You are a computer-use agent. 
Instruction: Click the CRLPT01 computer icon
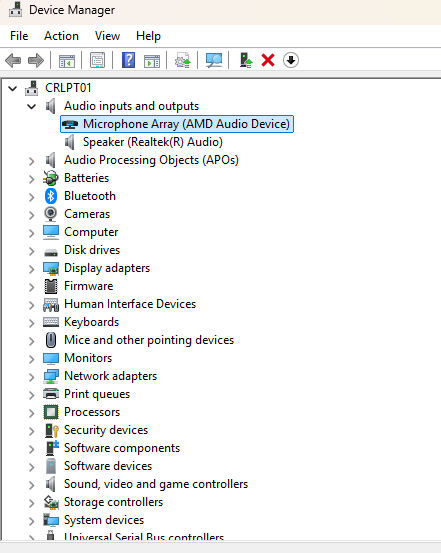[31, 88]
